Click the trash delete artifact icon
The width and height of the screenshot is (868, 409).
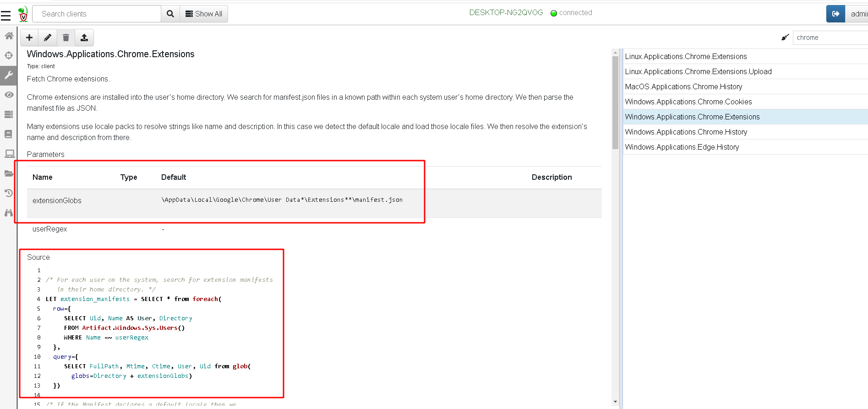(66, 38)
